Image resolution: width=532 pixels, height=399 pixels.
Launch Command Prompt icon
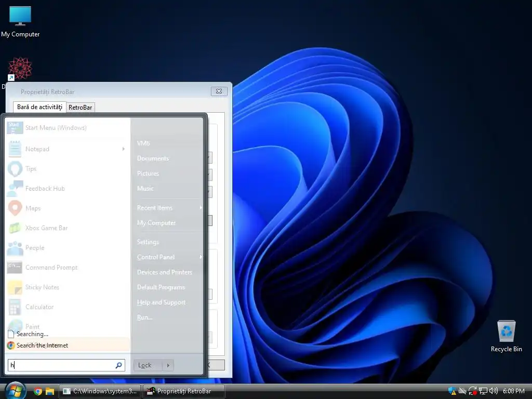click(x=15, y=268)
